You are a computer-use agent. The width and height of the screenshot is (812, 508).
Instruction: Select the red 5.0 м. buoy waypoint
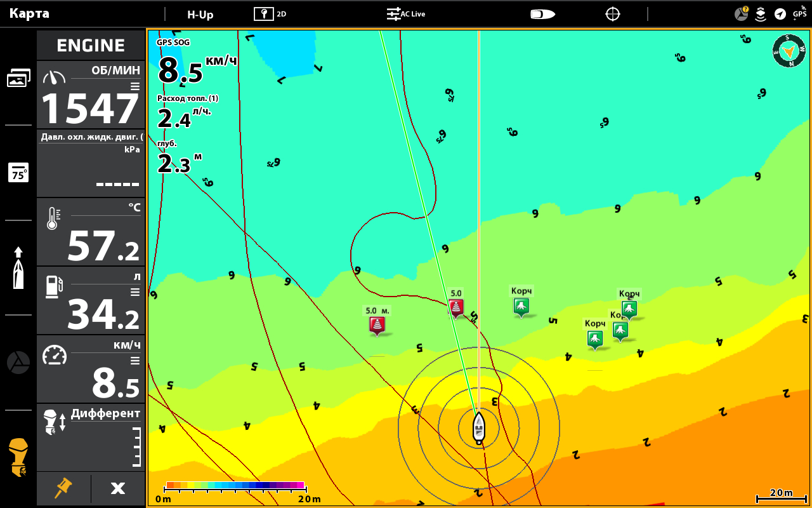[x=377, y=325]
